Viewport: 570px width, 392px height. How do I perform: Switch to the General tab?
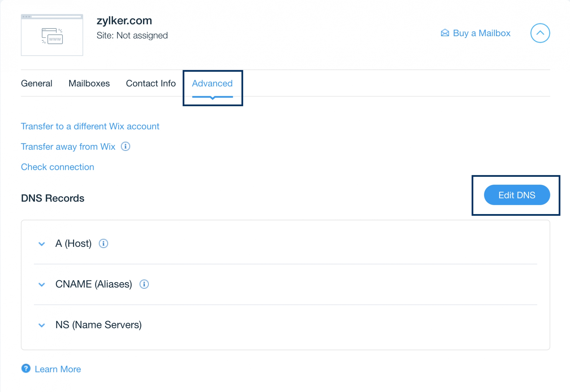click(x=36, y=83)
